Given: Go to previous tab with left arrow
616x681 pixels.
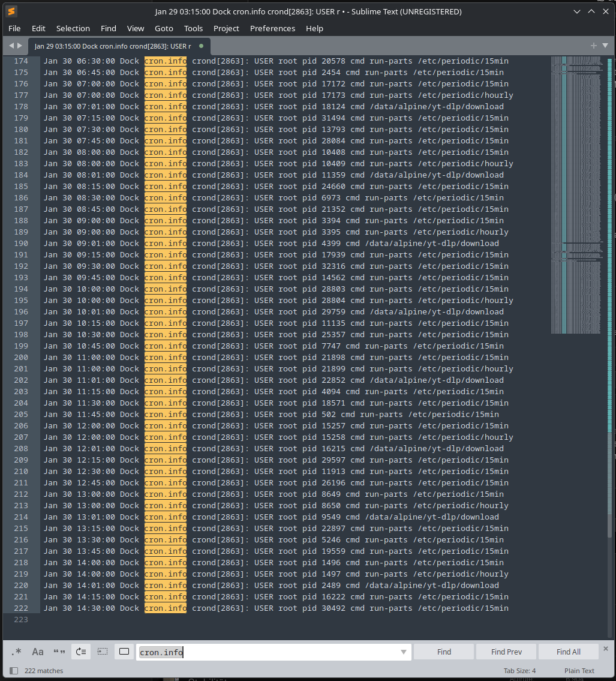Looking at the screenshot, I should point(12,46).
